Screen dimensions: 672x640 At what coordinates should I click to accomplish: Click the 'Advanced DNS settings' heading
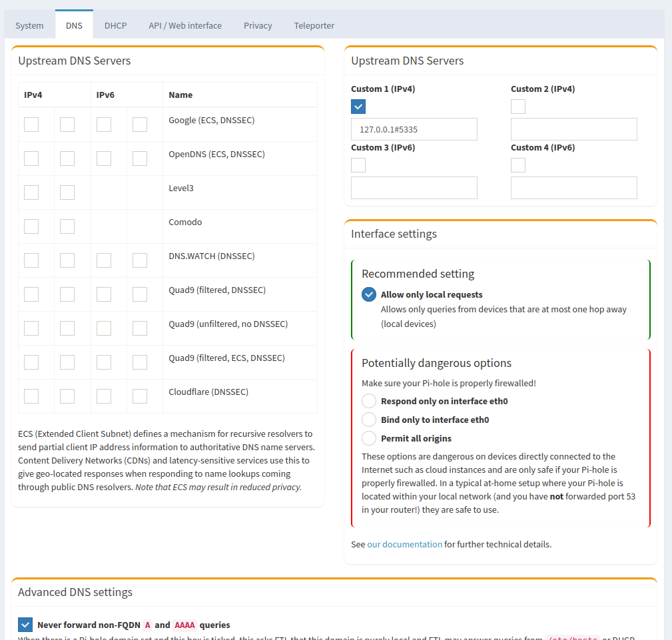75,593
